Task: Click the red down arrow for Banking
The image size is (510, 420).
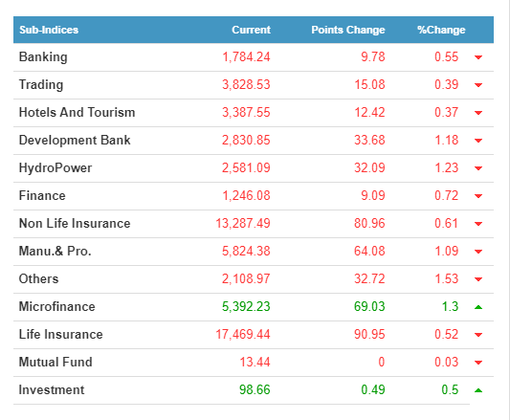Action: [x=478, y=57]
